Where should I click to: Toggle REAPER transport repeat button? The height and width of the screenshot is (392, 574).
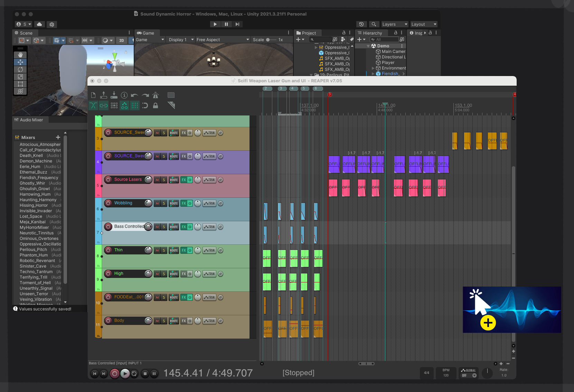pyautogui.click(x=134, y=373)
